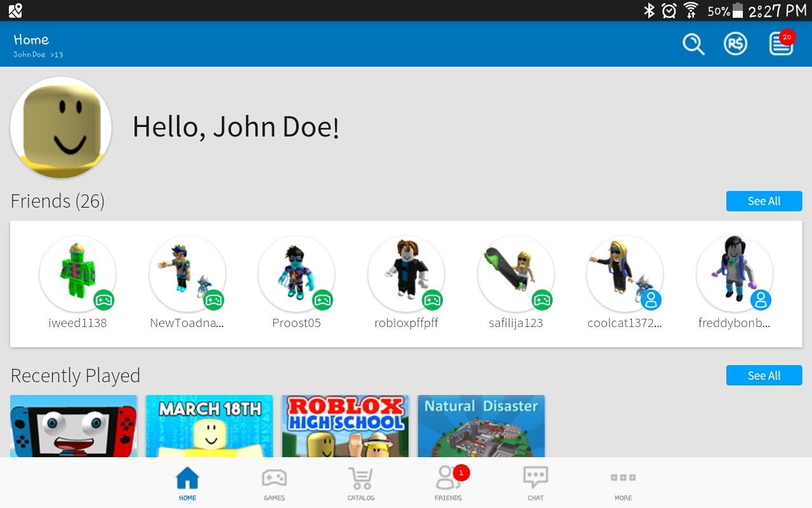Open Proost05's avatar

[x=296, y=274]
